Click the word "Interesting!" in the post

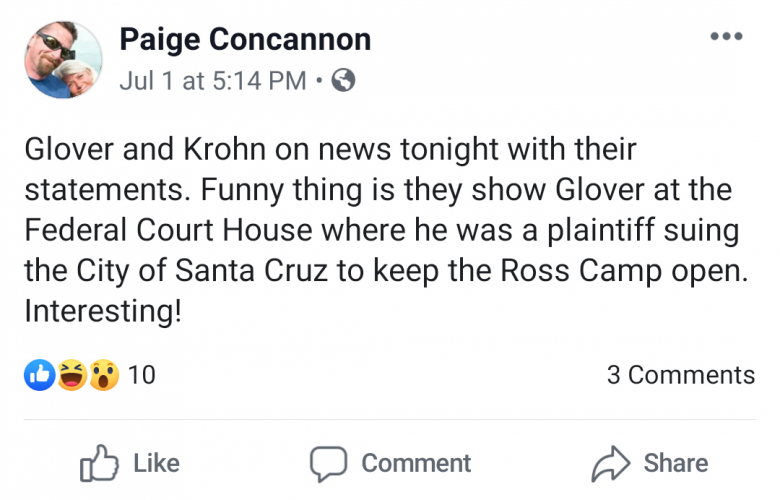(103, 310)
